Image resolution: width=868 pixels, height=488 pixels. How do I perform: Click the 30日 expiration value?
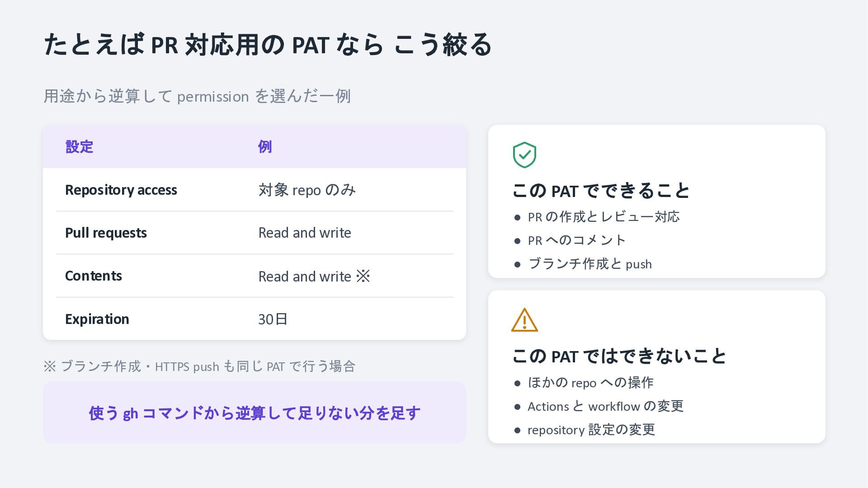click(273, 319)
